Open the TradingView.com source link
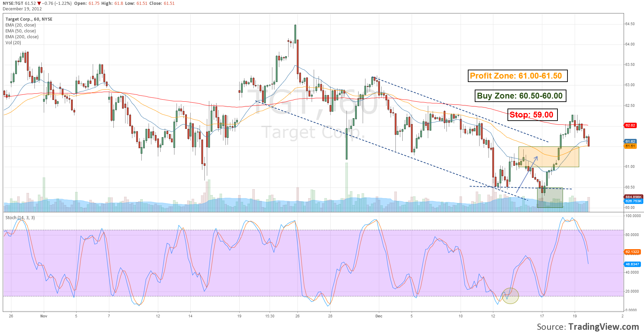The image size is (644, 336). pos(603,327)
